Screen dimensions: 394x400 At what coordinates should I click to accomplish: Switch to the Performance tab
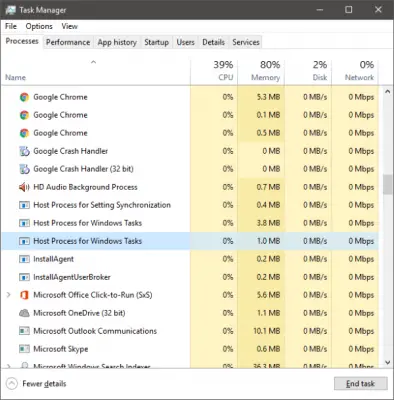pyautogui.click(x=68, y=42)
